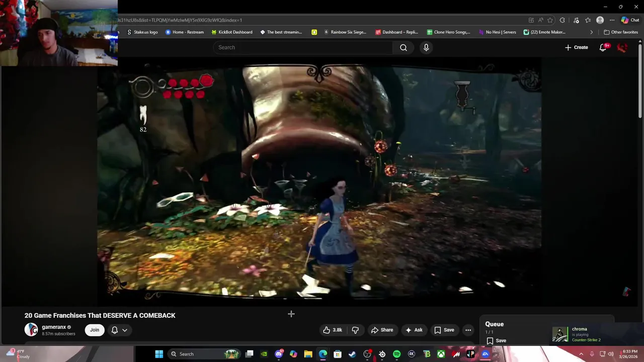Open the EA app on taskbar

pyautogui.click(x=485, y=354)
